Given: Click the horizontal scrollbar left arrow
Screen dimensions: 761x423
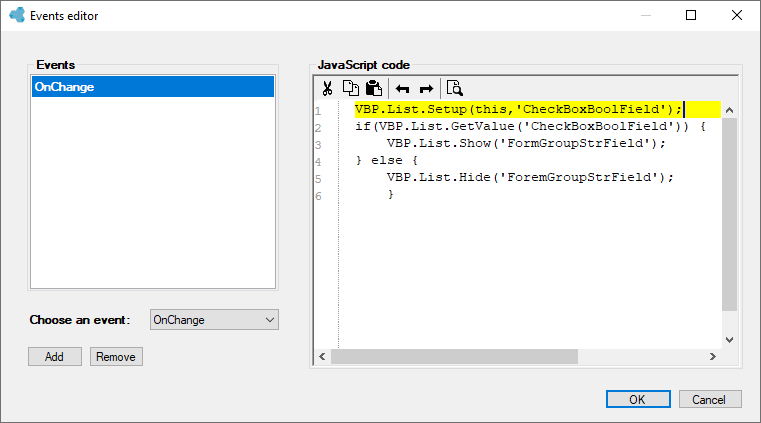Looking at the screenshot, I should [323, 357].
